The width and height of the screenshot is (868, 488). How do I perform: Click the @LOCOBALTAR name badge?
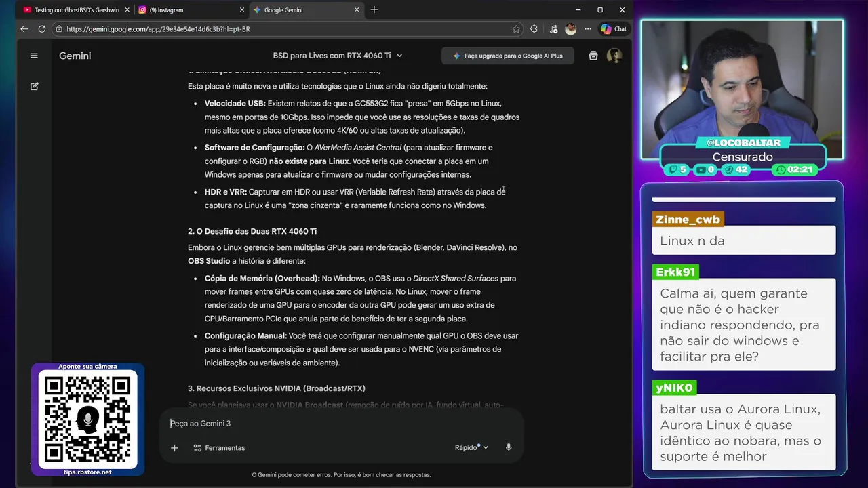(743, 143)
